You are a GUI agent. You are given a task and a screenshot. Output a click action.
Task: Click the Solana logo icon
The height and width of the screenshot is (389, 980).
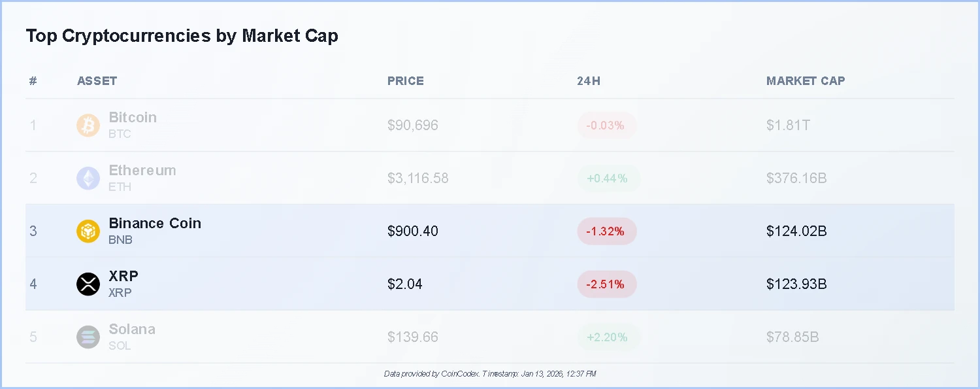[x=88, y=337]
